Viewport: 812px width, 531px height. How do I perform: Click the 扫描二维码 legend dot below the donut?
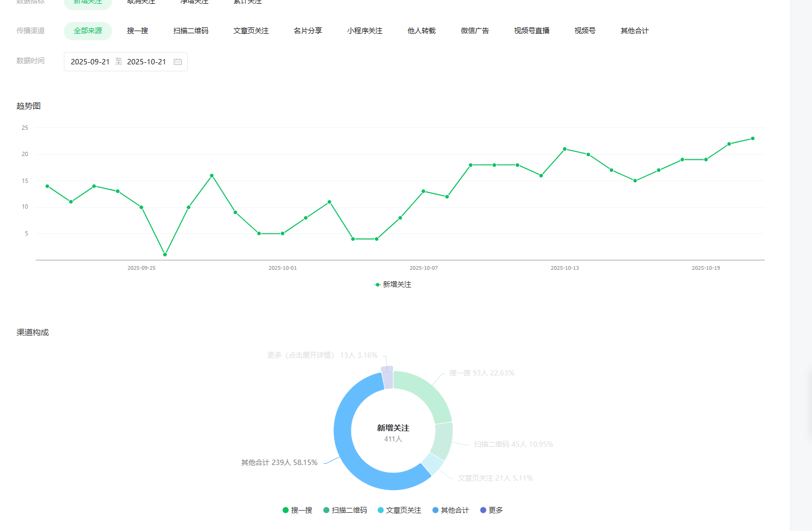[326, 510]
